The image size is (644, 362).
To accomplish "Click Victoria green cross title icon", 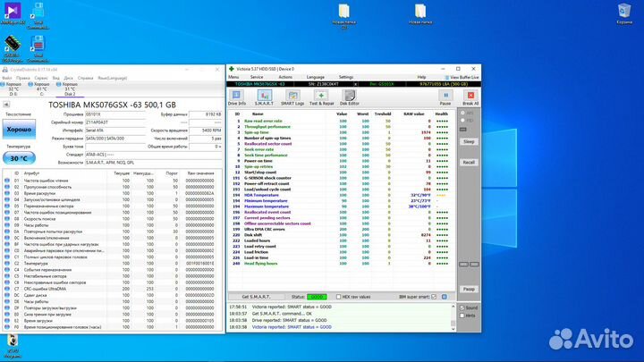I will click(x=232, y=69).
